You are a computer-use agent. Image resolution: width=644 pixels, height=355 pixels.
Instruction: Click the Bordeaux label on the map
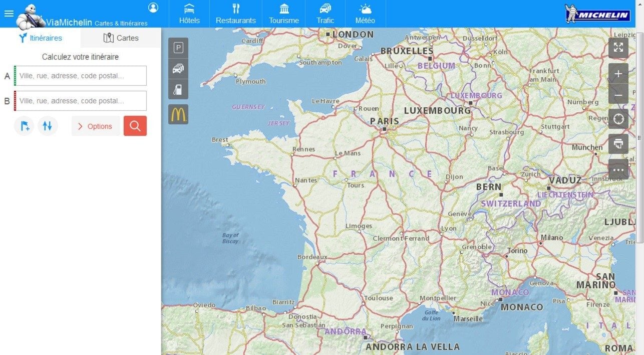[x=312, y=257]
